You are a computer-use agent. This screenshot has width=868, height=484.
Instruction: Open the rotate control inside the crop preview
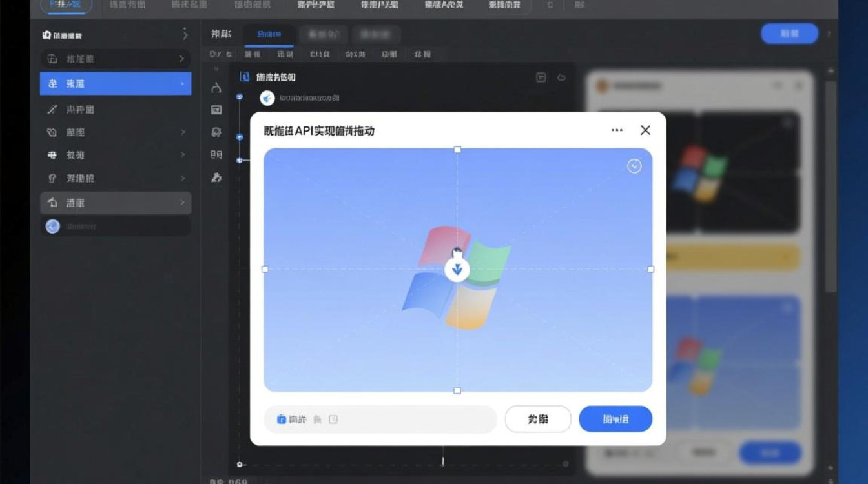(634, 166)
